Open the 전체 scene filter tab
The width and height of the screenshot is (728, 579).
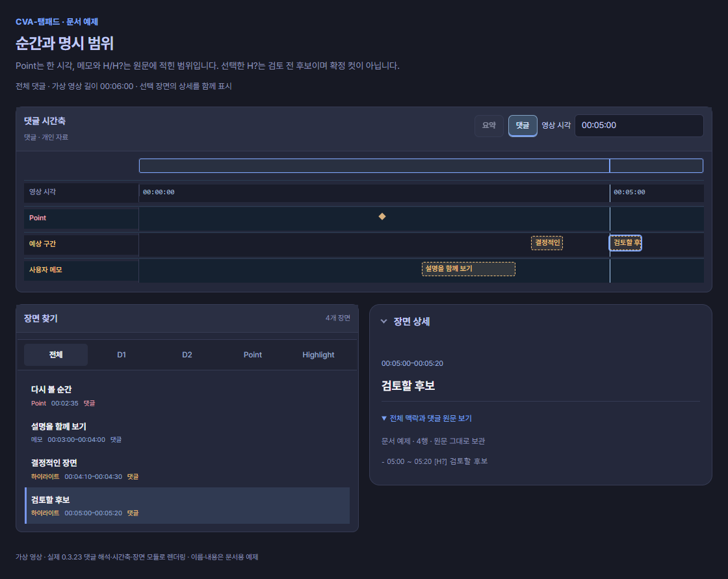(x=56, y=355)
